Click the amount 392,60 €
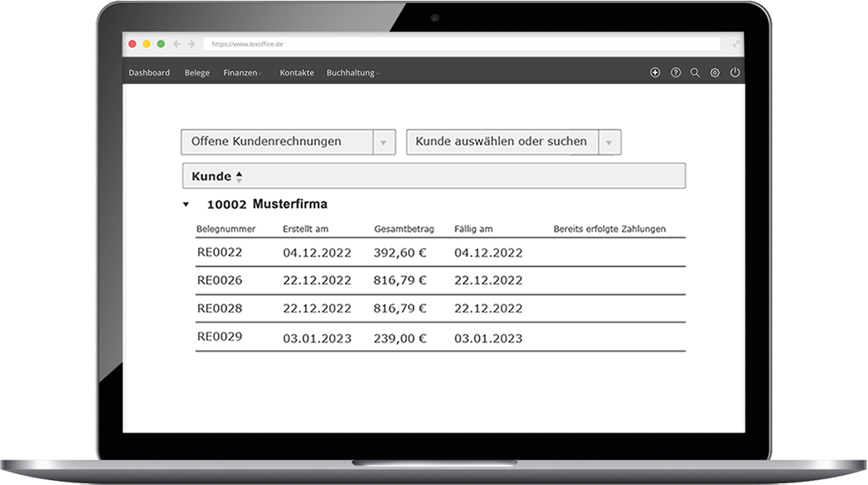This screenshot has width=868, height=485. [400, 253]
